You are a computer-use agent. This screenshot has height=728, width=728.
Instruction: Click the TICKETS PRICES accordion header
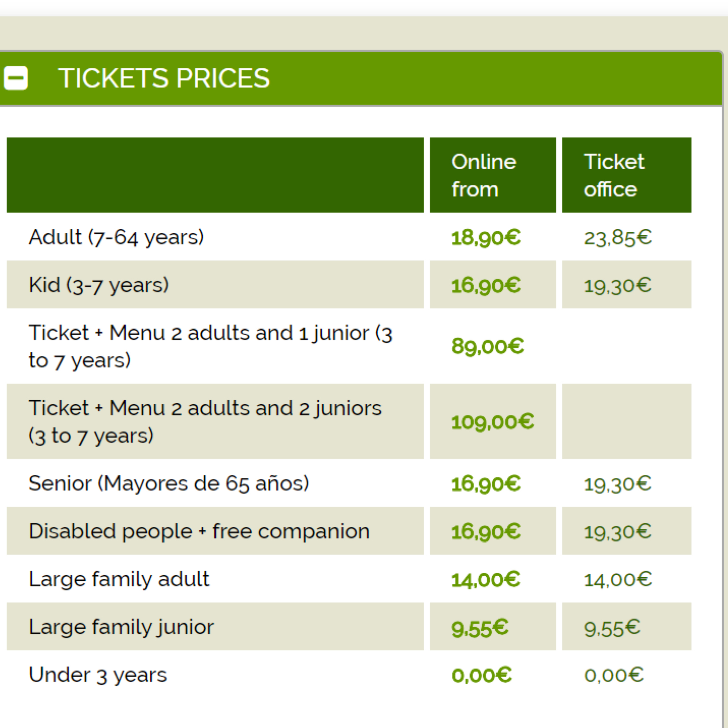click(x=361, y=78)
